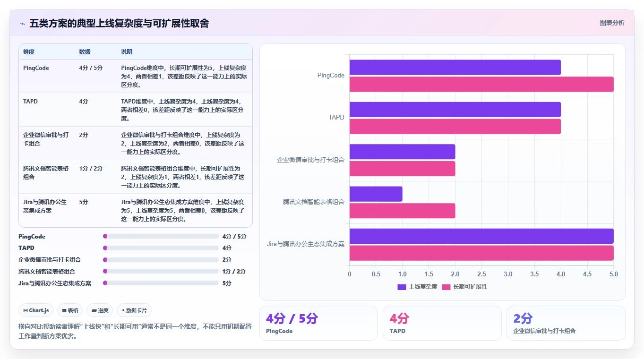This screenshot has width=644, height=359.
Task: Click the Jira与腾讯办公生态集成方案 progress bar
Action: coord(161,283)
